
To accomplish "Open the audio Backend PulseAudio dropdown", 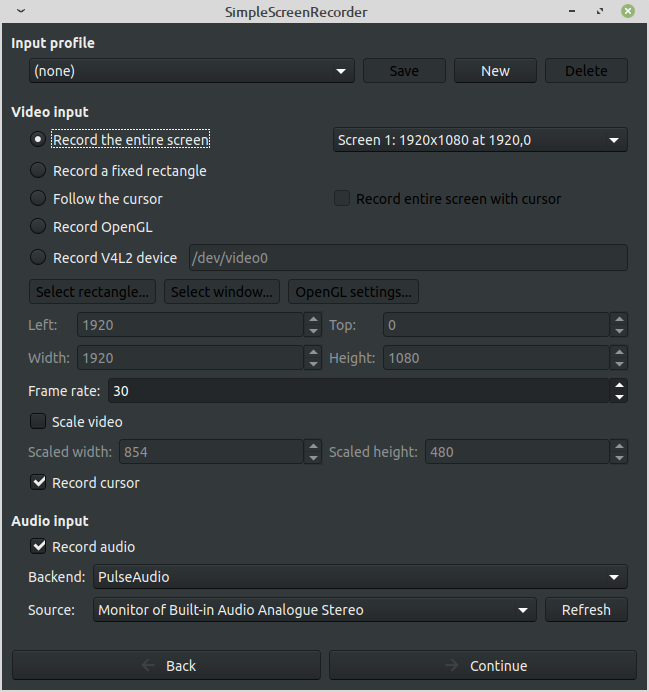I will (x=360, y=577).
